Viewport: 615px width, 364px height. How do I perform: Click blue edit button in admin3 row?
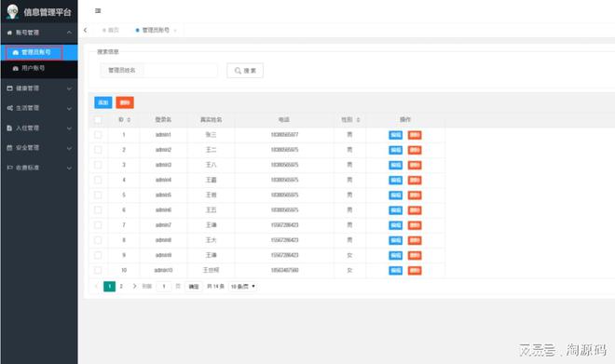click(x=395, y=166)
